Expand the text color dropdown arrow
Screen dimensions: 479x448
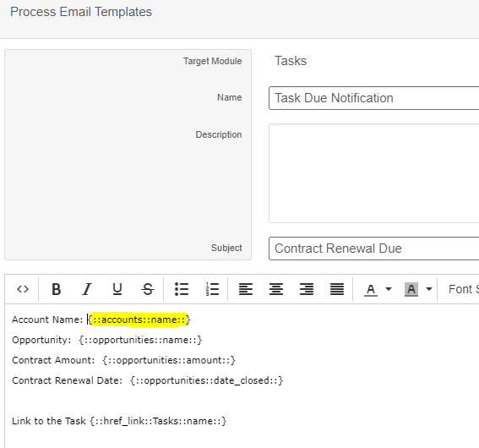pos(389,289)
